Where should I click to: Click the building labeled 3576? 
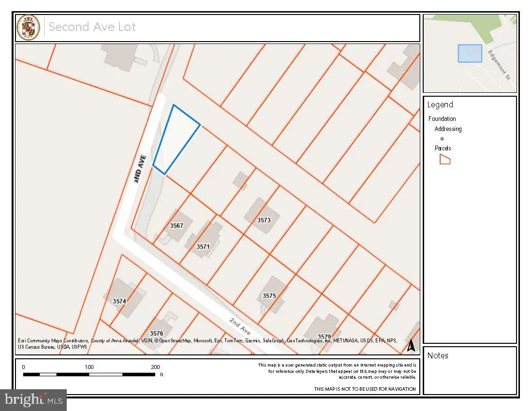pyautogui.click(x=159, y=330)
